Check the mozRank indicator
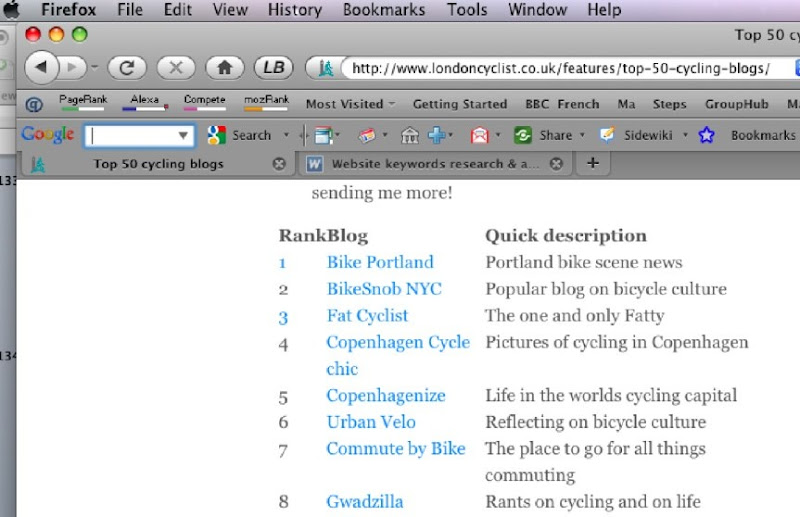This screenshot has width=800, height=517. pyautogui.click(x=266, y=102)
